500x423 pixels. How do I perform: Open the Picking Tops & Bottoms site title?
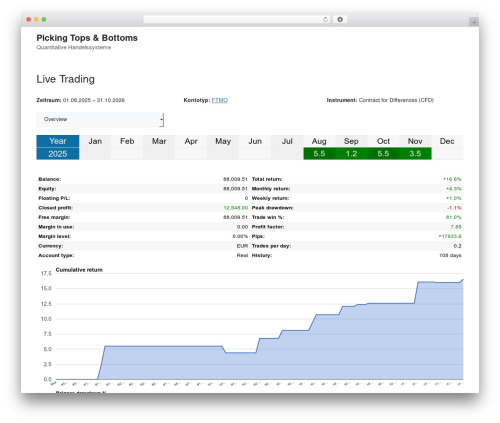coord(87,38)
